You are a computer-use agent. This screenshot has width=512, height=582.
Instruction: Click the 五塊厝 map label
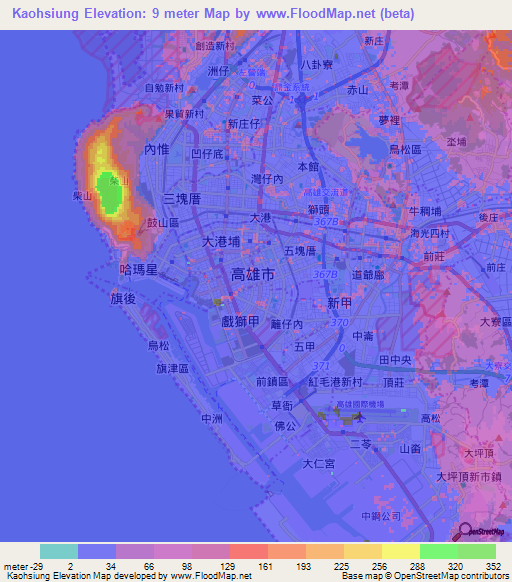click(300, 251)
